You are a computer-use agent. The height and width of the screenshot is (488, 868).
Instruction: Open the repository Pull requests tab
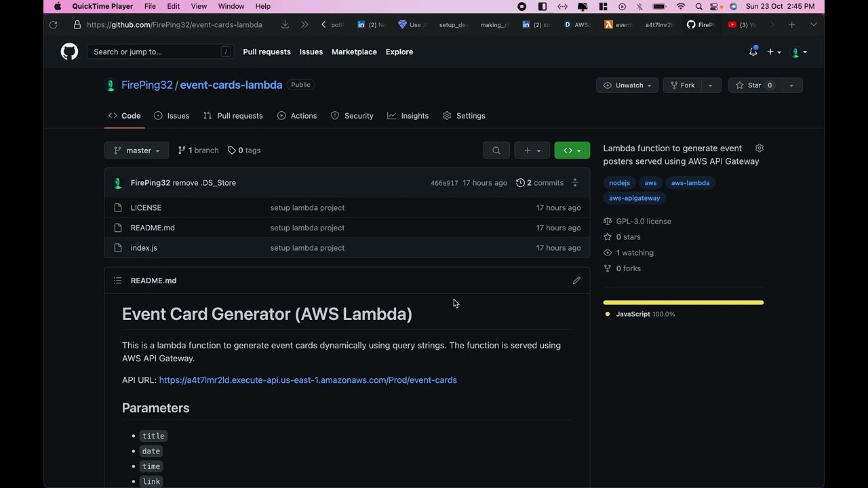coord(233,116)
